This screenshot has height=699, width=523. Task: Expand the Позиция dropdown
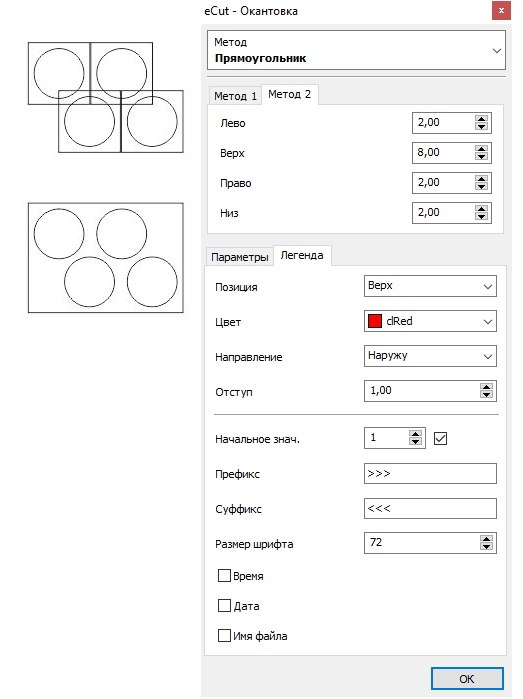(430, 286)
